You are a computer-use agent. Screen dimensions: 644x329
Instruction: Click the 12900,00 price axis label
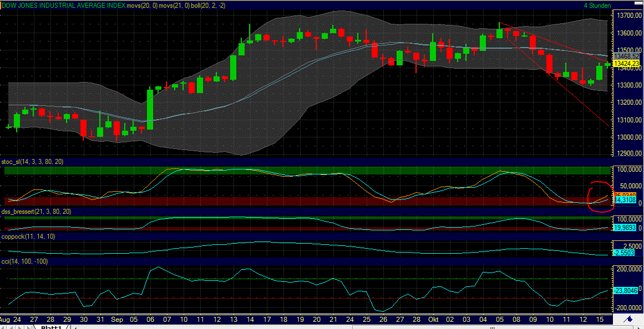point(629,153)
